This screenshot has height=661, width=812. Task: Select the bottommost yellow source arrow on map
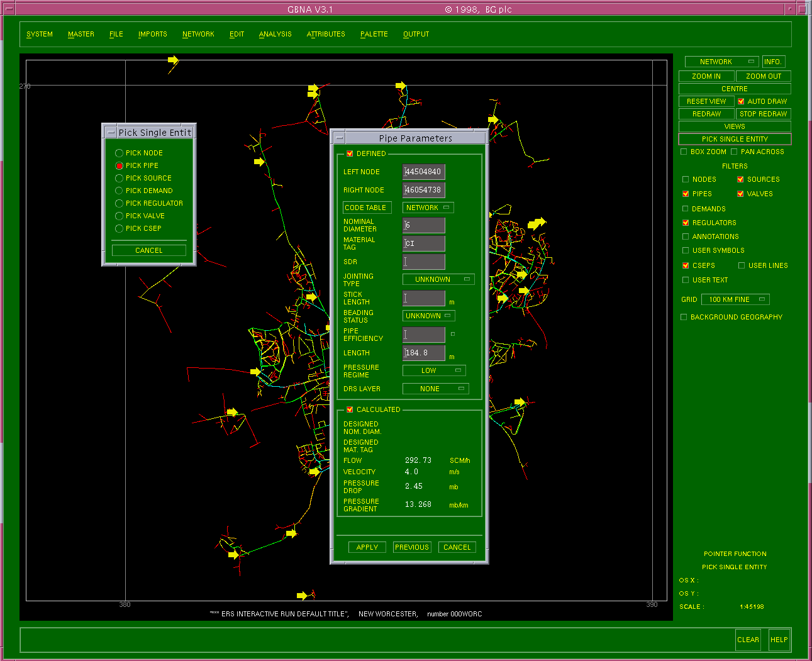tap(302, 595)
